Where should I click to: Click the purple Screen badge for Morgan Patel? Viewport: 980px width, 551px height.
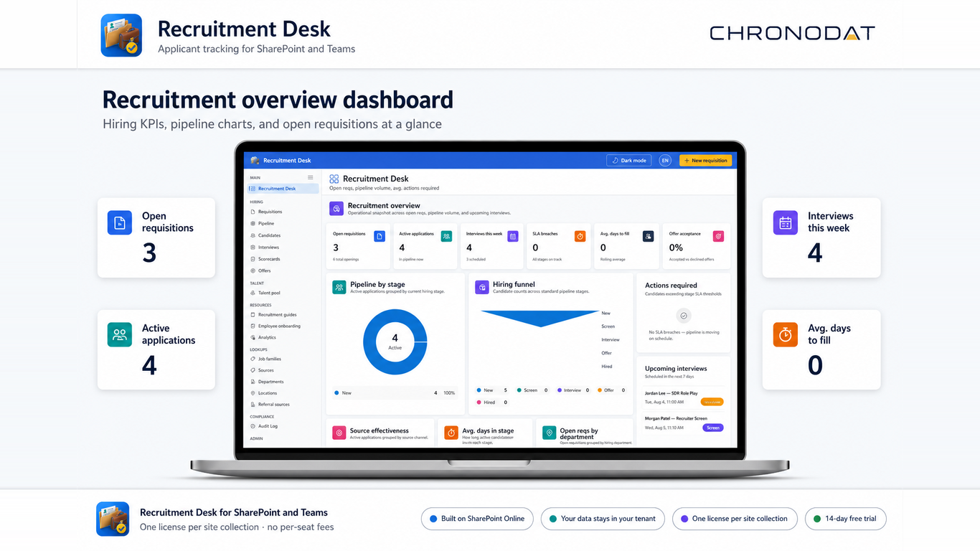(x=712, y=428)
